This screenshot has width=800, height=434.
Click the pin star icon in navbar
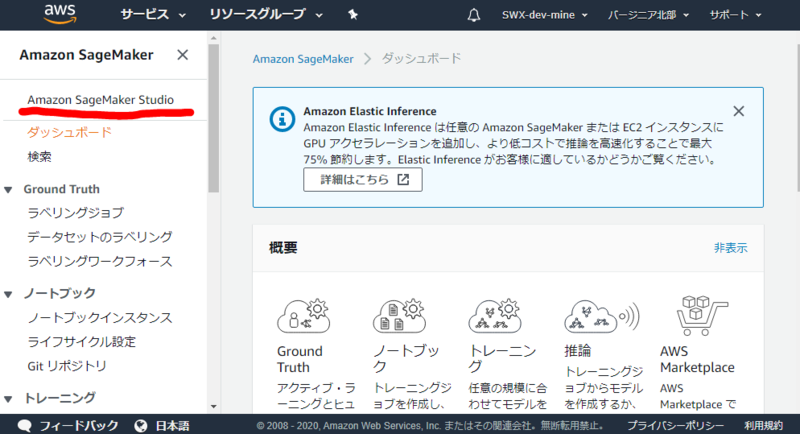pyautogui.click(x=353, y=15)
